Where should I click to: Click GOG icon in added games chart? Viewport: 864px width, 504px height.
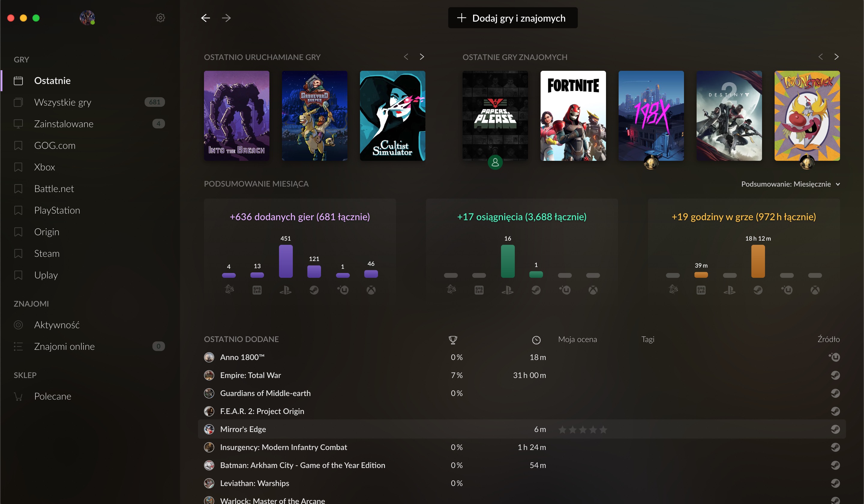coord(257,290)
